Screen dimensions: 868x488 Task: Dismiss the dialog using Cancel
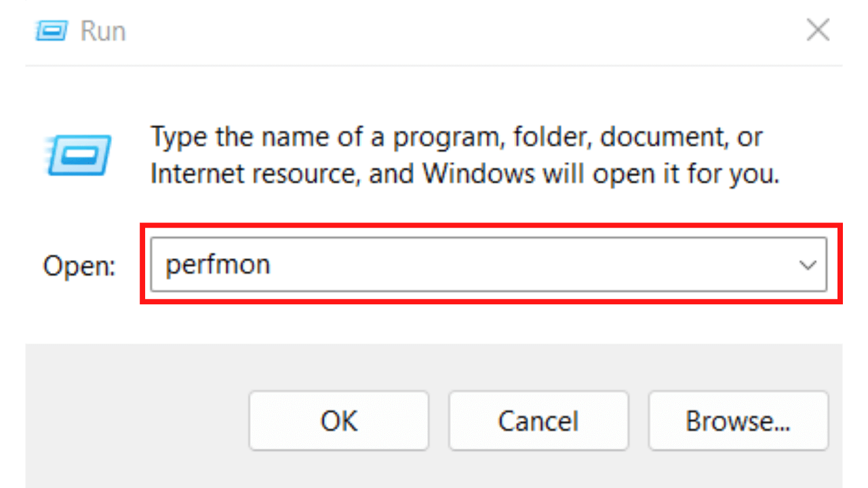538,421
